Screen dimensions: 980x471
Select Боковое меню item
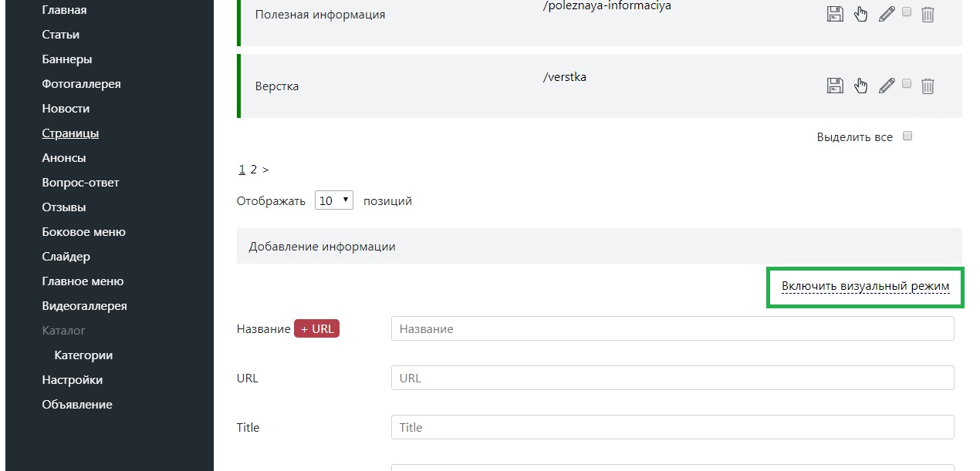[x=83, y=232]
